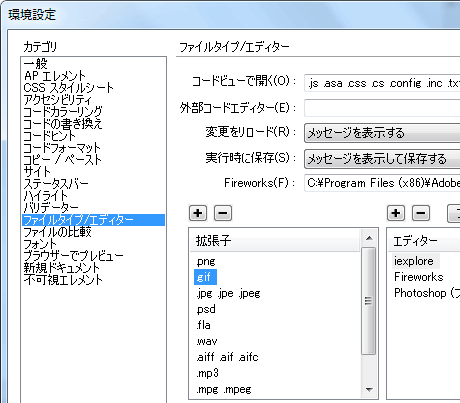This screenshot has height=403, width=460.
Task: Select the Photoshop editor entry
Action: click(x=427, y=293)
